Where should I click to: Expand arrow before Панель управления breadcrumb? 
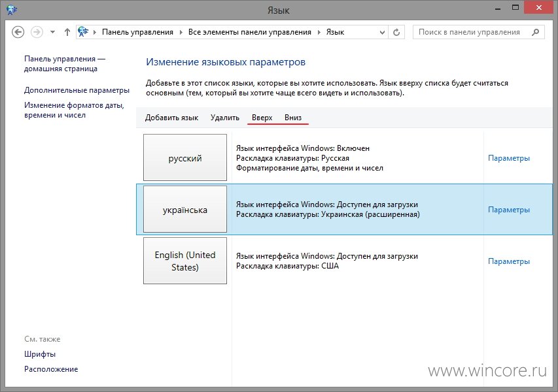(95, 33)
